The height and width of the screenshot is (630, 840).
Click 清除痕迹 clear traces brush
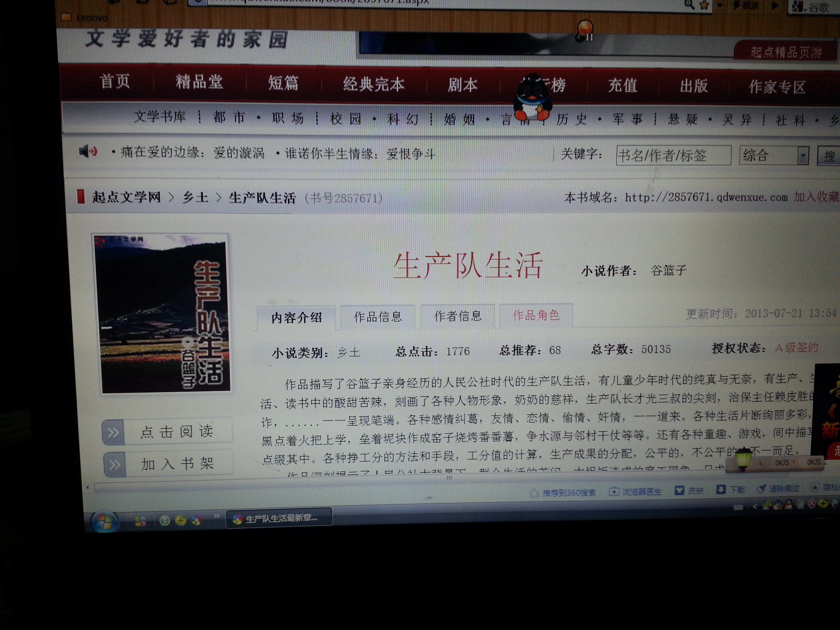point(762,489)
